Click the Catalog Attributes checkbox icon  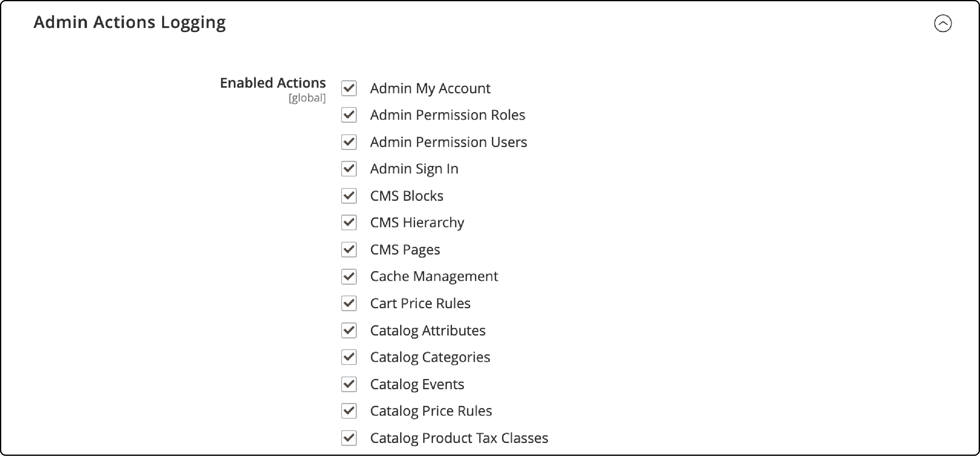pos(348,329)
